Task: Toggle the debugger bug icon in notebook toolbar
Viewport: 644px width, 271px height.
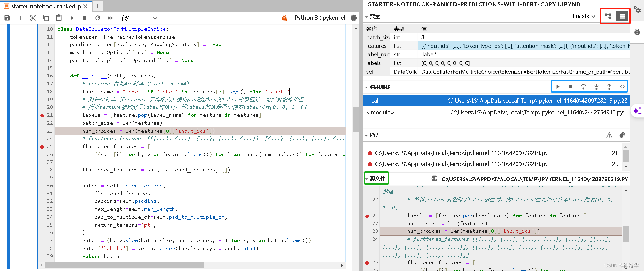Action: (284, 18)
